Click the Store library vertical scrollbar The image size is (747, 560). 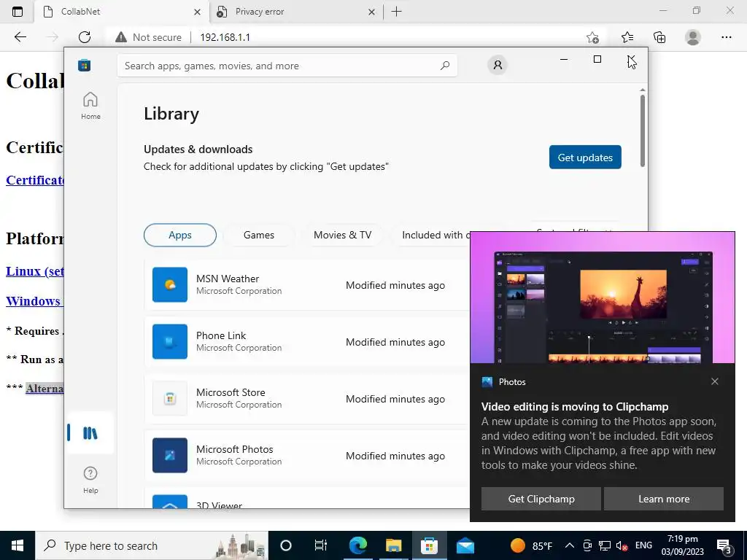[x=643, y=131]
